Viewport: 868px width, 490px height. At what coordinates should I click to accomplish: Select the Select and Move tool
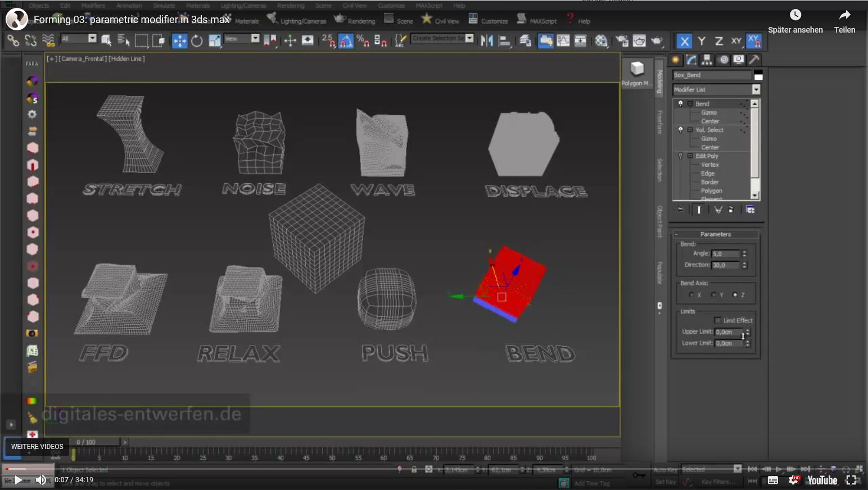[179, 40]
